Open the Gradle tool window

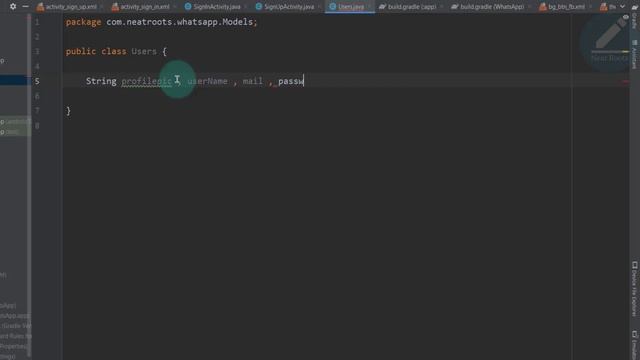634,18
